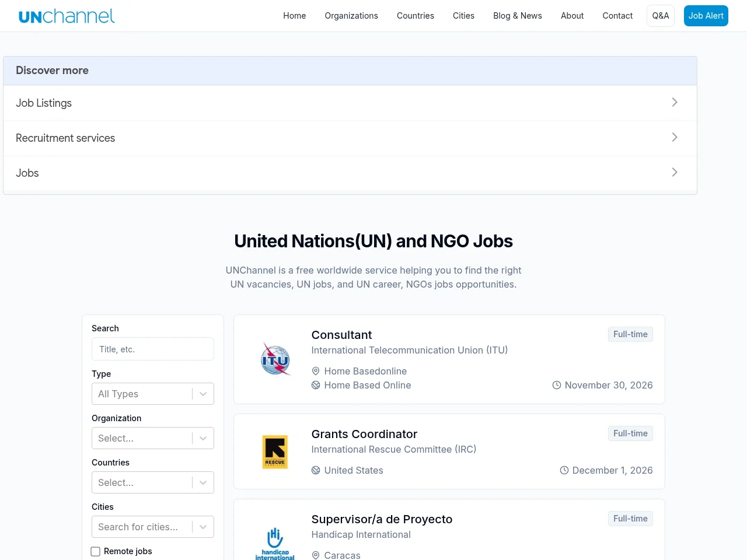Click the International Rescue Committee logo
The width and height of the screenshot is (747, 560).
[x=275, y=452]
